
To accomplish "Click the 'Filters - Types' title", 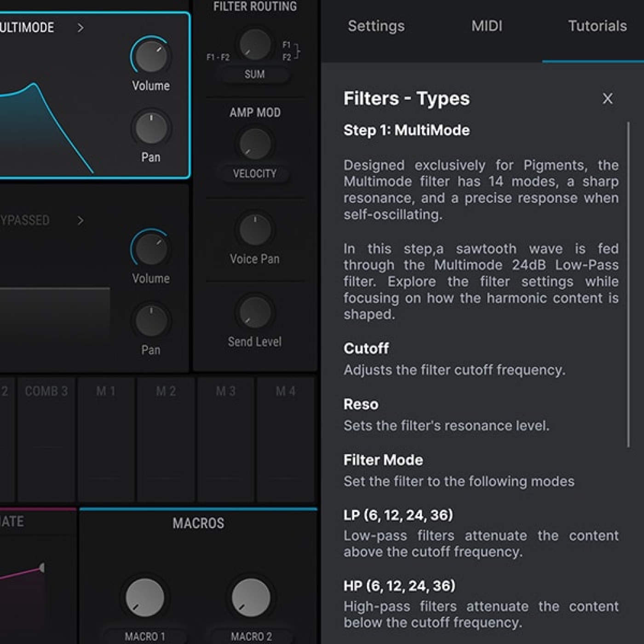I will pos(407,98).
